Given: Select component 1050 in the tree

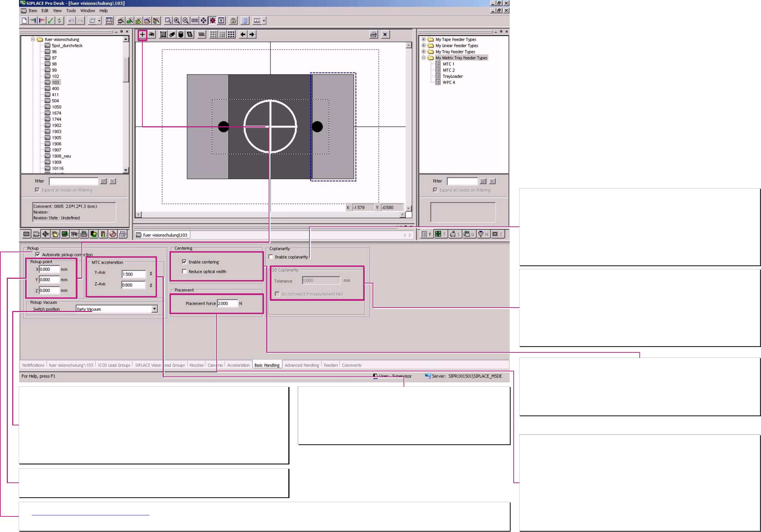Looking at the screenshot, I should pos(56,107).
